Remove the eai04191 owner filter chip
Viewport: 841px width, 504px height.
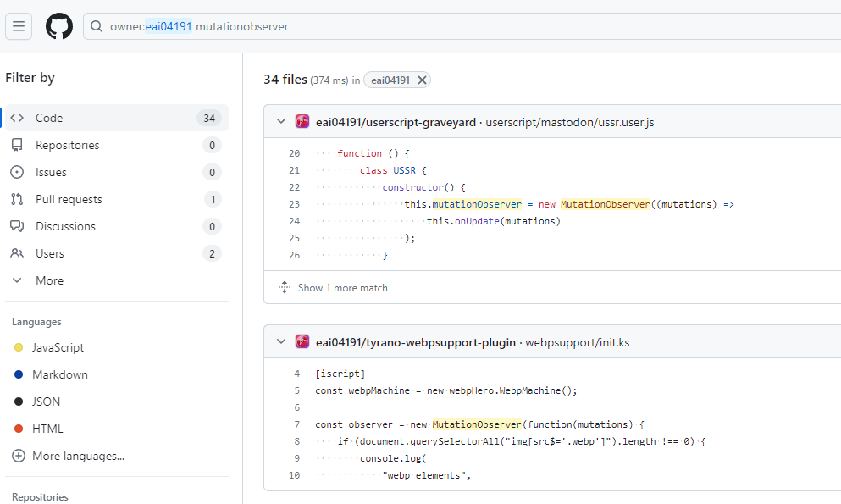(x=422, y=80)
